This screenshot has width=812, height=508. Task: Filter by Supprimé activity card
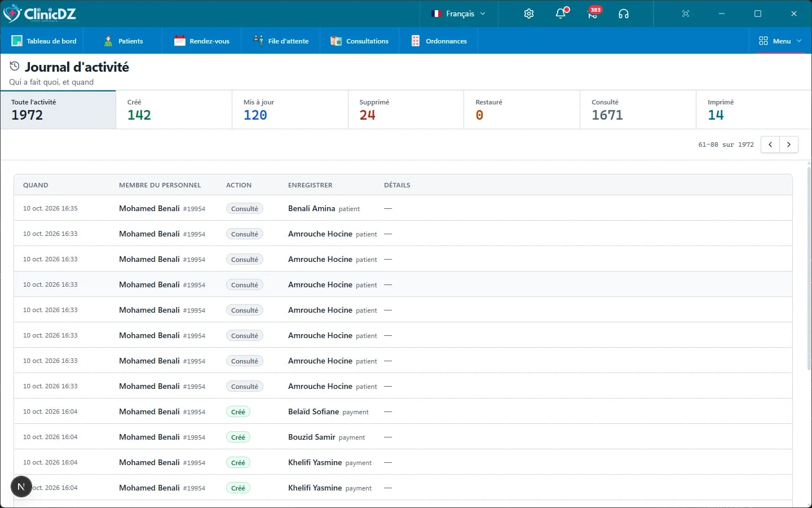pyautogui.click(x=406, y=110)
